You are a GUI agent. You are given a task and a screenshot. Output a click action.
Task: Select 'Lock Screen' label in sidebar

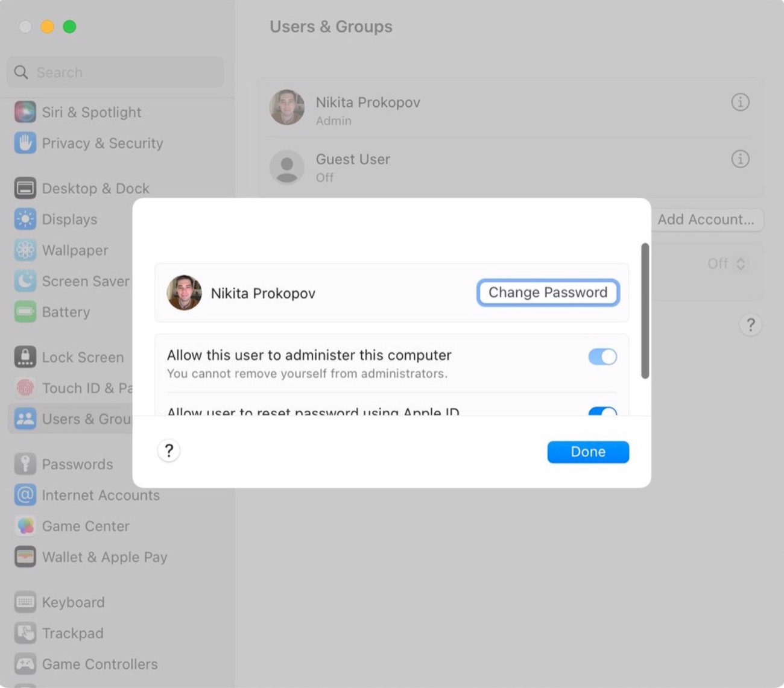(83, 357)
